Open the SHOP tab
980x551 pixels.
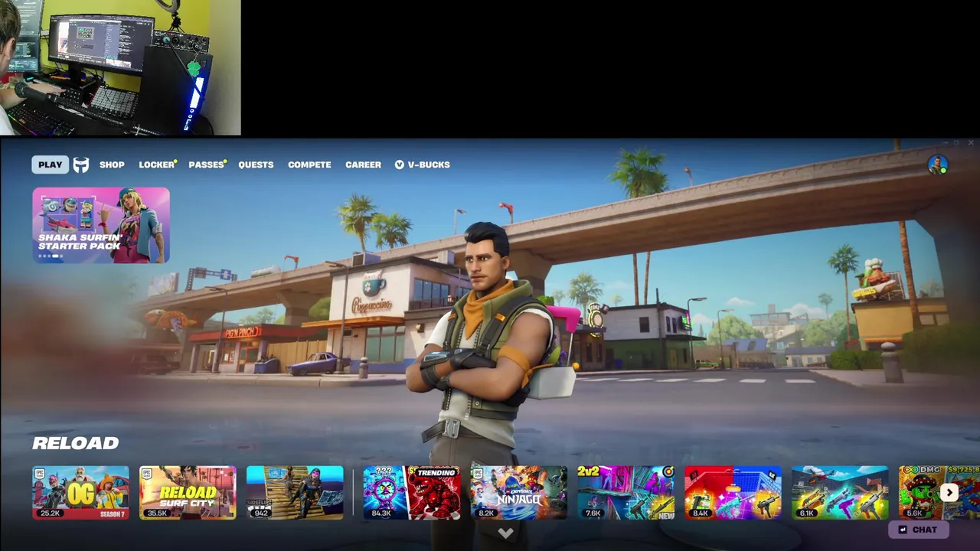(112, 165)
